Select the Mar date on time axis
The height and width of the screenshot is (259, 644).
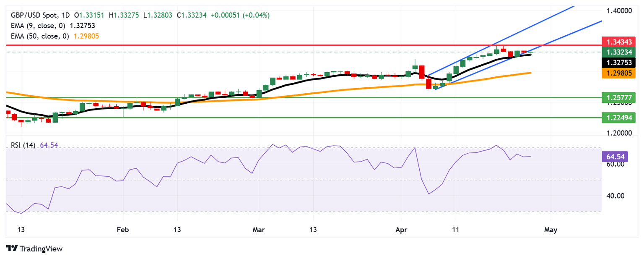(x=259, y=230)
